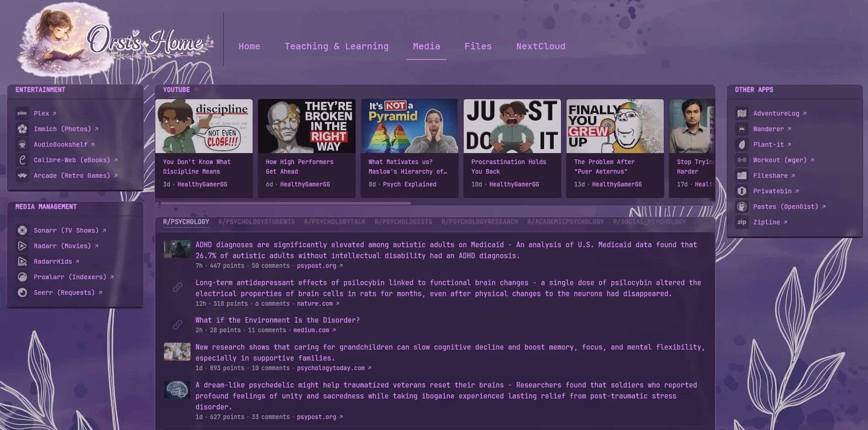Switch to the R/SOCIAL_PSYCHOLOGY tab

[x=650, y=222]
